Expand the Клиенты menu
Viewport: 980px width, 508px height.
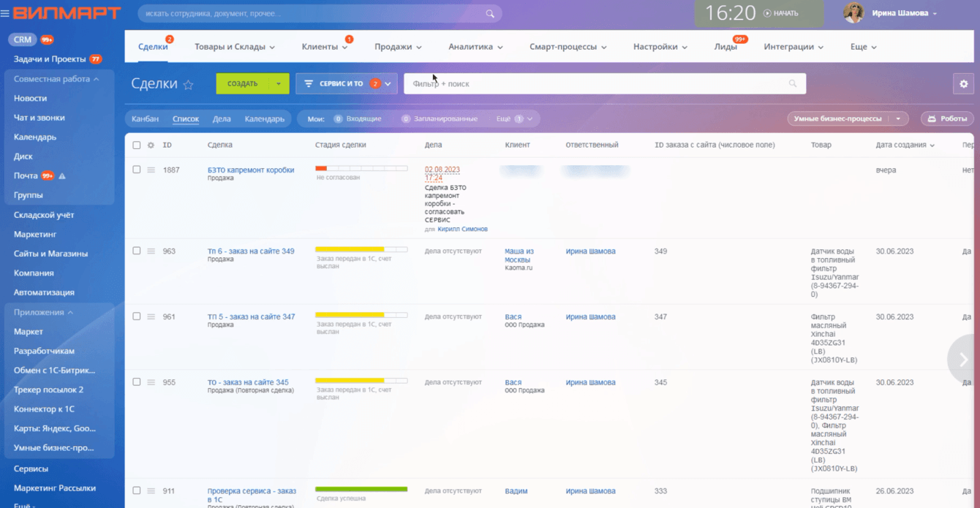(x=325, y=47)
